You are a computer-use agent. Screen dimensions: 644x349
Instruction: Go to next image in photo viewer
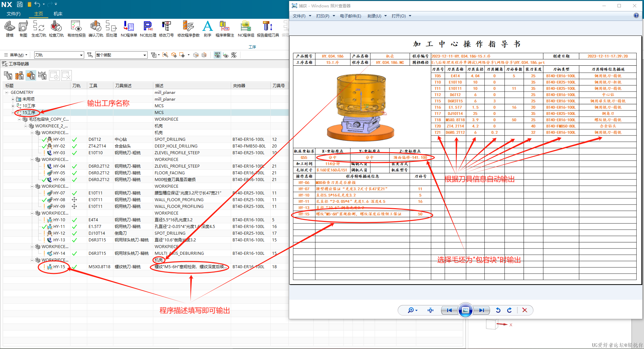(482, 310)
